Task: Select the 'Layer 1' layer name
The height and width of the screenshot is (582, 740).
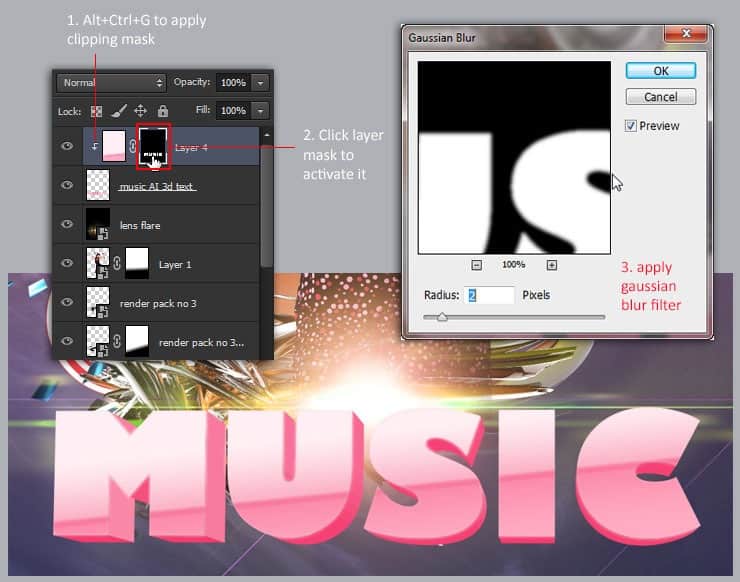Action: (175, 265)
